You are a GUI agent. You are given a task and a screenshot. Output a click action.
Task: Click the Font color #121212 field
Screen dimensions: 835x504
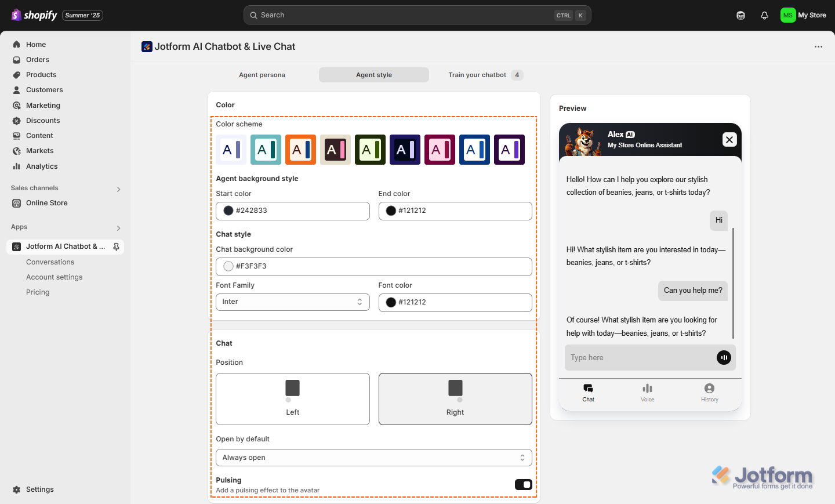point(455,302)
